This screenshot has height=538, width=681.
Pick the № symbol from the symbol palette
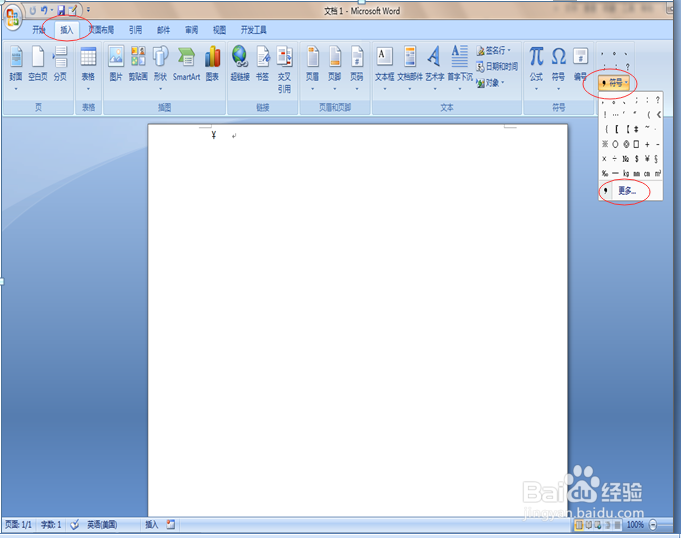coord(625,158)
